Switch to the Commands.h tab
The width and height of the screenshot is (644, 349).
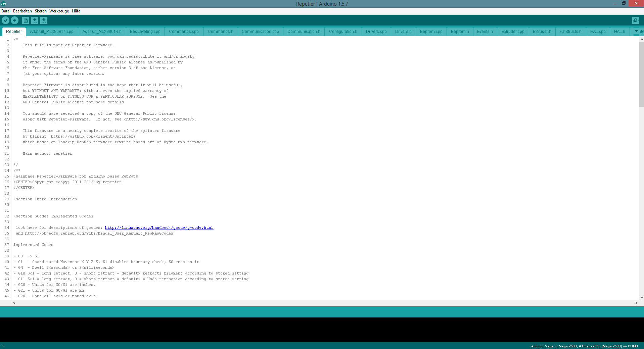(220, 32)
